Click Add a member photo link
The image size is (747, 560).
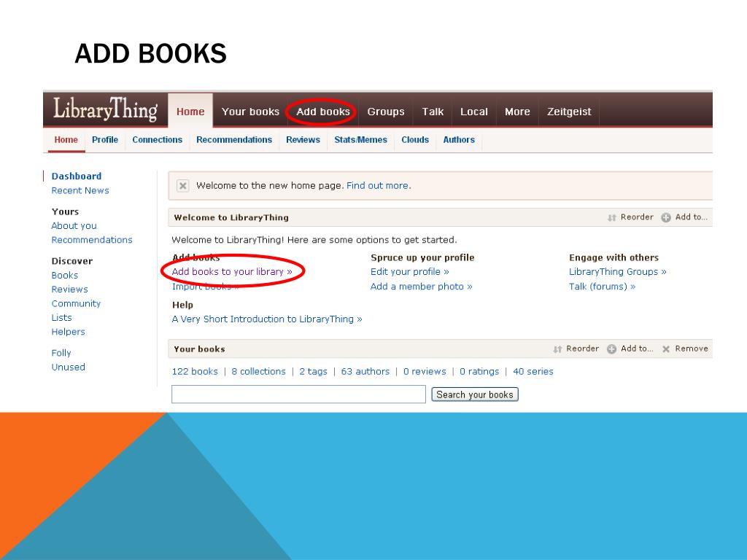click(x=421, y=286)
